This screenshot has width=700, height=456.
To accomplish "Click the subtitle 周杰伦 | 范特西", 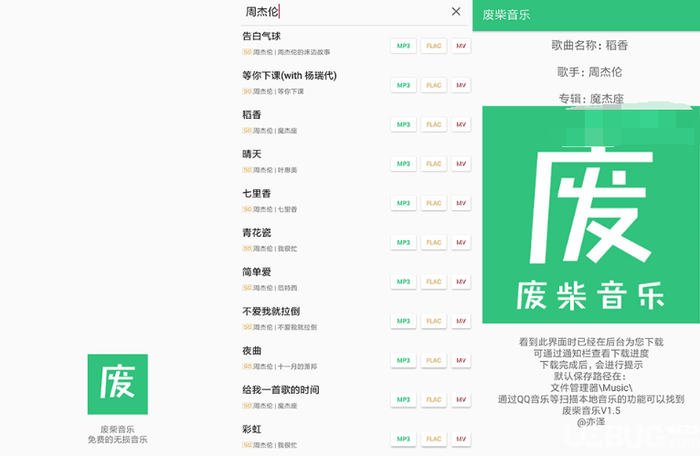I will coord(275,288).
